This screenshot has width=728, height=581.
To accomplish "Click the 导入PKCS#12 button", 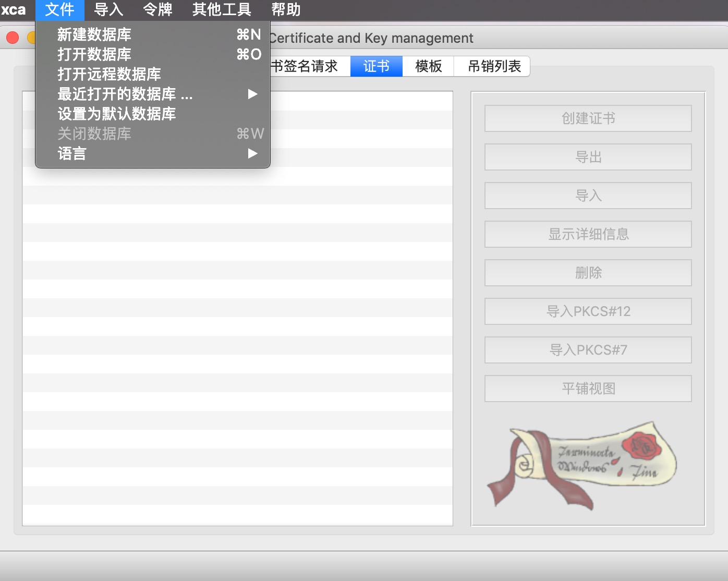I will 588,311.
